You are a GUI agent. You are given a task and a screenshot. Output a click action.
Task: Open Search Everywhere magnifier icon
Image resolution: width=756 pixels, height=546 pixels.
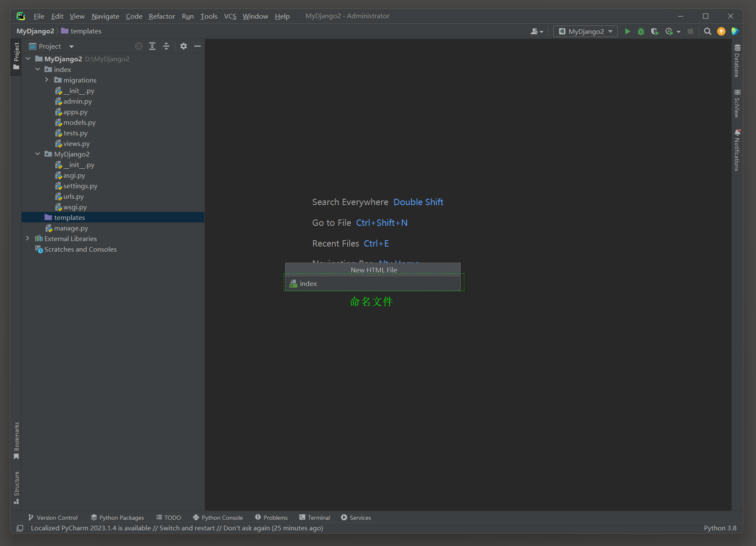coord(707,31)
